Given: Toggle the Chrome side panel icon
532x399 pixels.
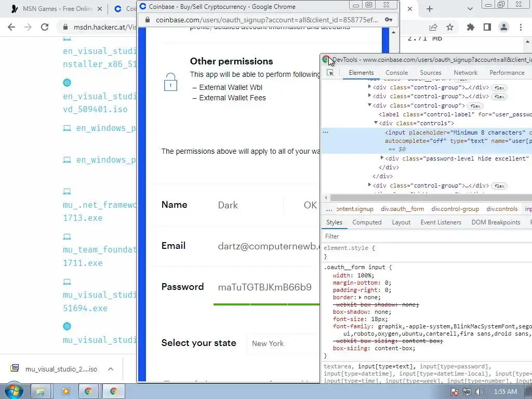Looking at the screenshot, I should [x=487, y=27].
